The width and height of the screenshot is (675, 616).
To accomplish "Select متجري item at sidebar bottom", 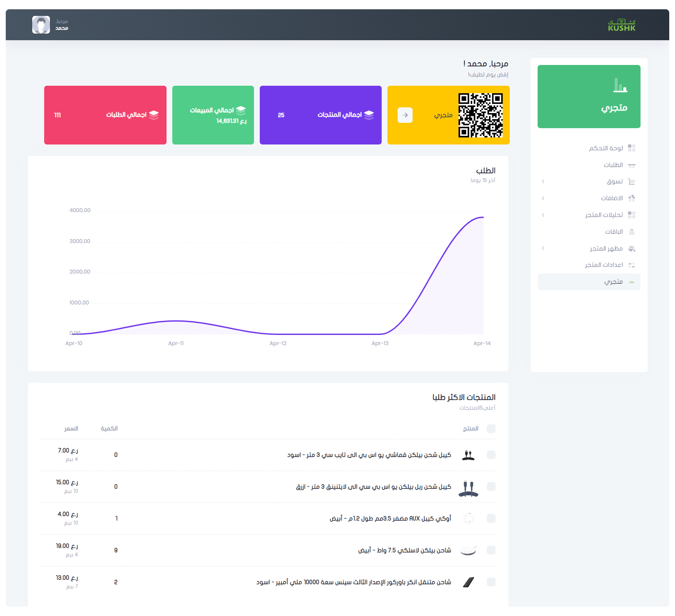I will click(x=613, y=282).
